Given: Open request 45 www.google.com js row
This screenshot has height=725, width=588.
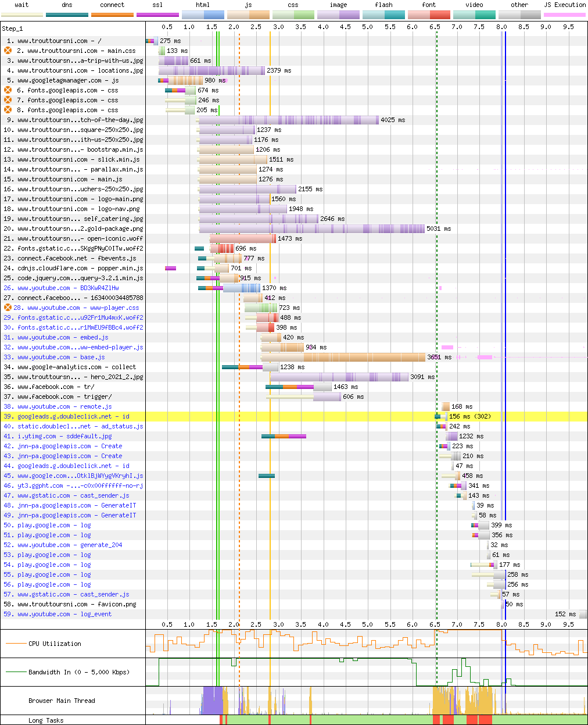Looking at the screenshot, I should coord(73,476).
